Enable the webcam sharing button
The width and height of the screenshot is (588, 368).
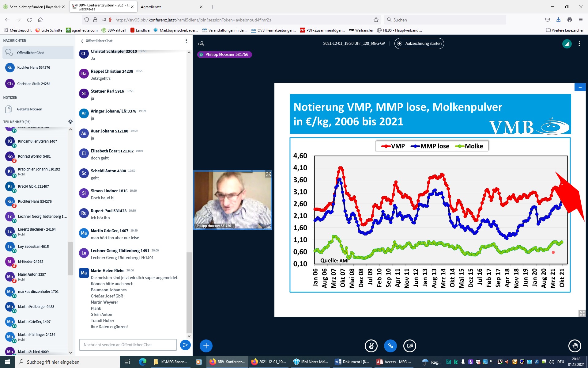410,346
